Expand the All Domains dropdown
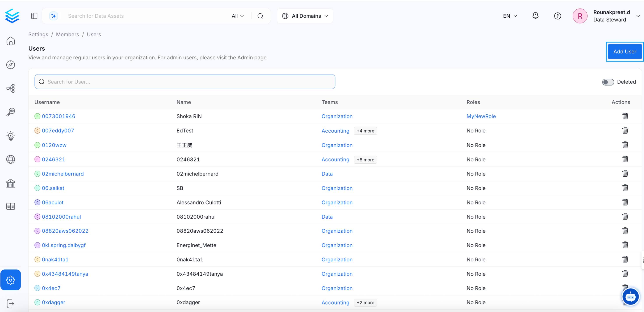Image resolution: width=644 pixels, height=312 pixels. point(305,16)
